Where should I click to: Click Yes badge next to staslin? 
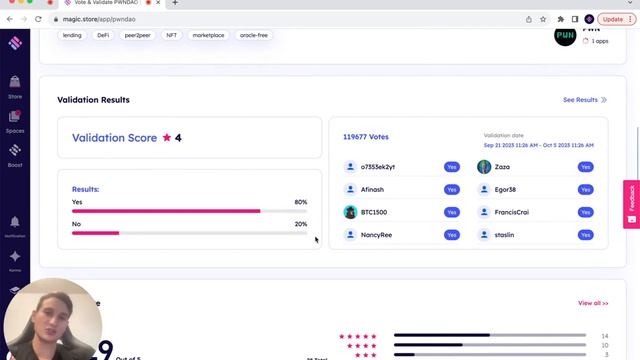585,235
